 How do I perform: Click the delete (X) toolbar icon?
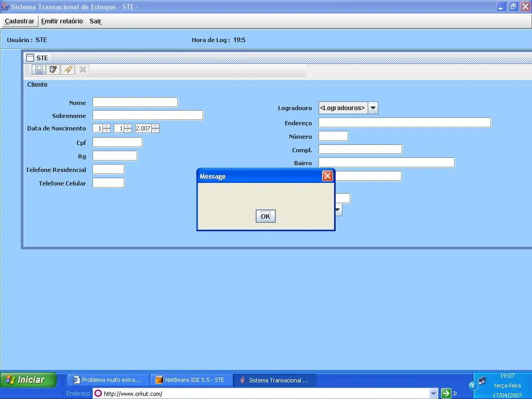click(83, 70)
